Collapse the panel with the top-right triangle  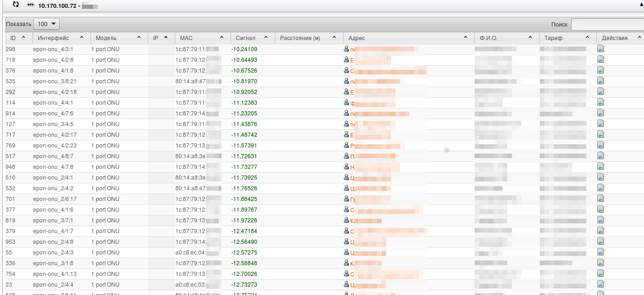pos(641,4)
